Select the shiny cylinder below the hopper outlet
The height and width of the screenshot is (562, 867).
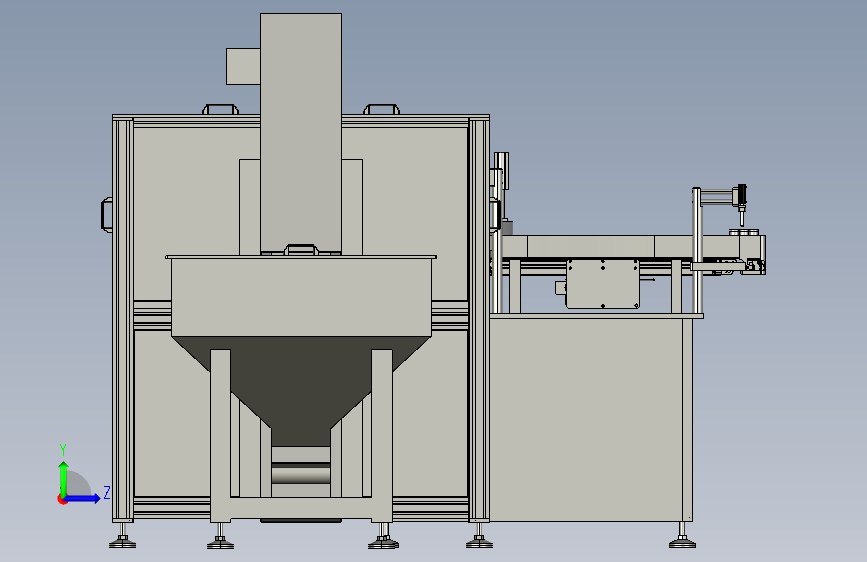tap(301, 475)
